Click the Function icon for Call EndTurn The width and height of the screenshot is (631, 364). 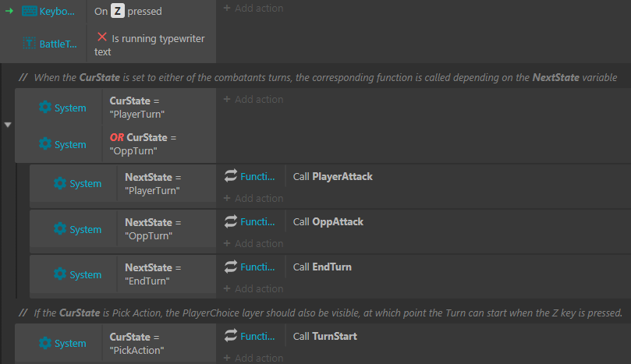pos(231,267)
